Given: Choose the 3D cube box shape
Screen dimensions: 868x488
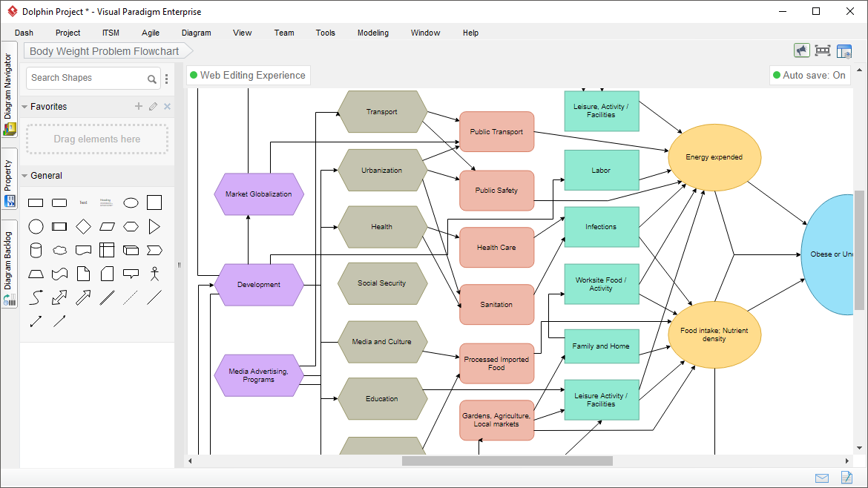Looking at the screenshot, I should pyautogui.click(x=131, y=251).
